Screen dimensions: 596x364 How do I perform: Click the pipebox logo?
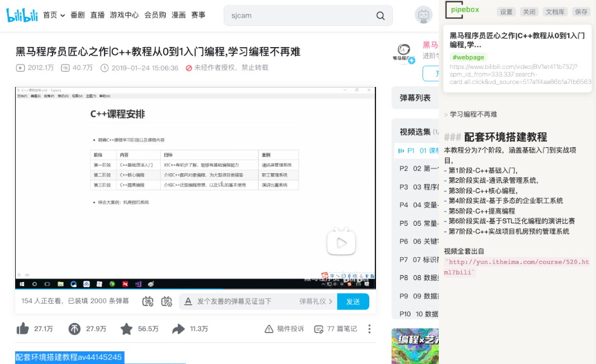click(462, 10)
